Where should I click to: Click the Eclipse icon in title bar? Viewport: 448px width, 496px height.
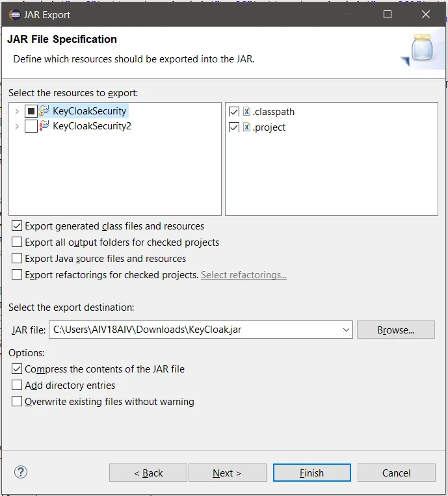click(14, 14)
